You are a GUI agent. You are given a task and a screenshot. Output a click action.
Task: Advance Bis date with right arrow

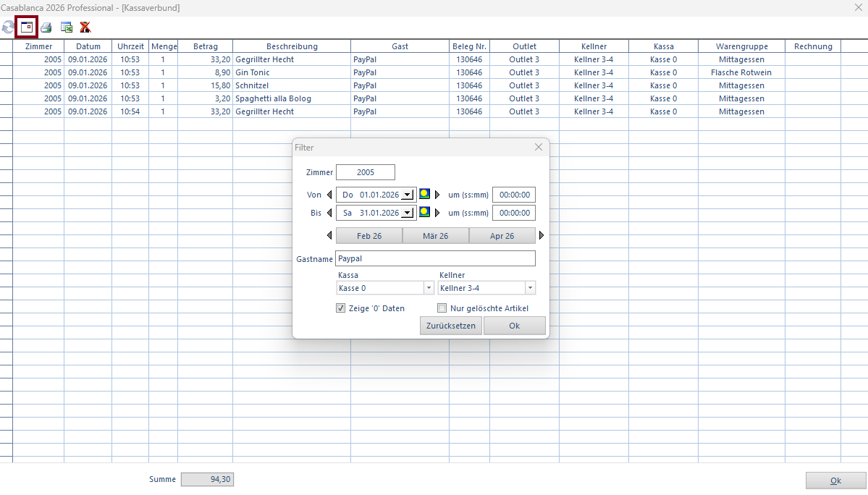point(437,213)
